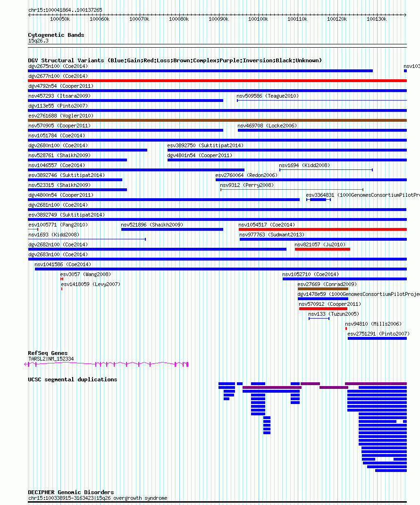Click the dgv2675n100 (Coe2014) variant label
The height and width of the screenshot is (505, 420).
(58, 66)
